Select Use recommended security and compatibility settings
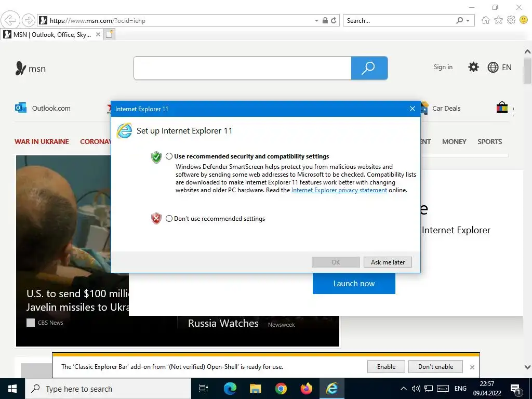This screenshot has width=532, height=399. 169,156
